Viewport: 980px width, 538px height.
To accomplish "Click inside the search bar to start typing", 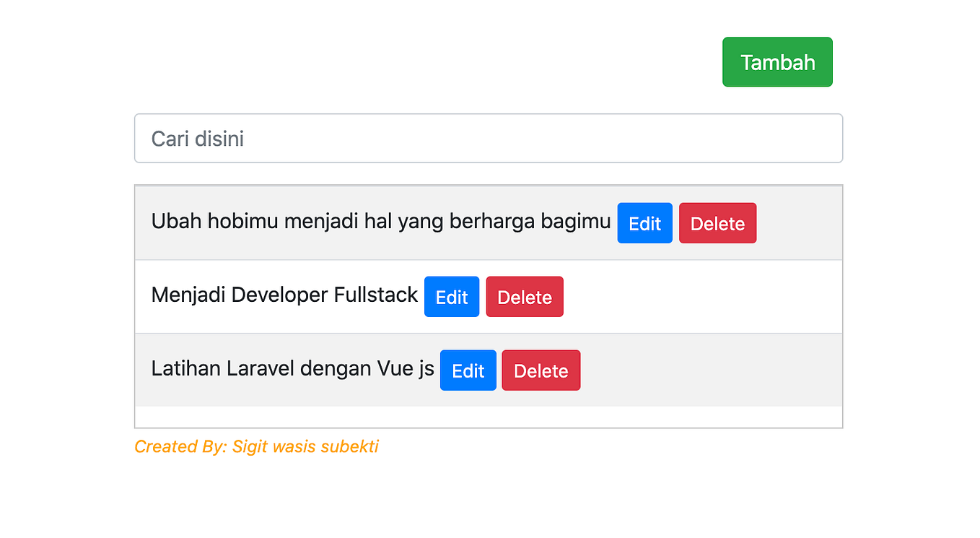I will pyautogui.click(x=489, y=138).
